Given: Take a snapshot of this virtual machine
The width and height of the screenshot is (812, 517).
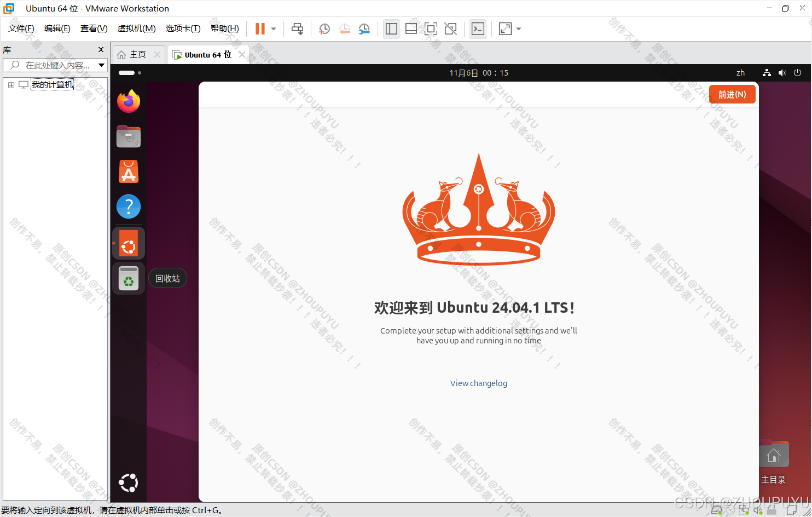Looking at the screenshot, I should (x=324, y=29).
